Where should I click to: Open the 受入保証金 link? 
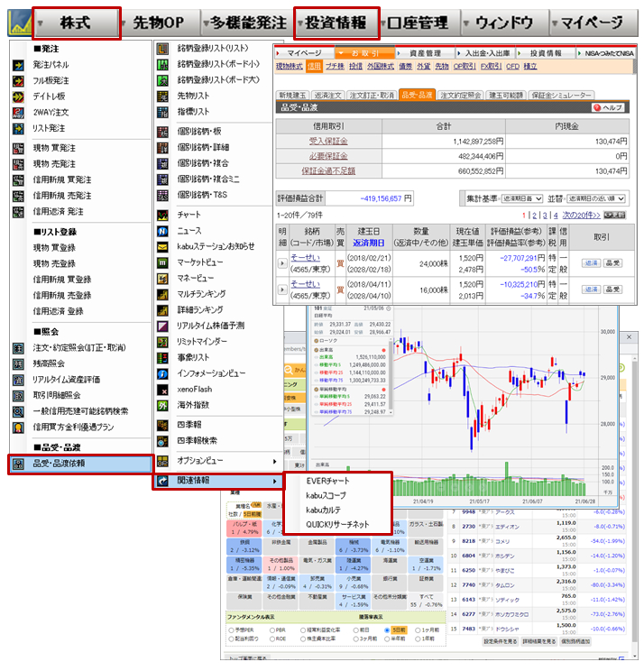[x=328, y=142]
